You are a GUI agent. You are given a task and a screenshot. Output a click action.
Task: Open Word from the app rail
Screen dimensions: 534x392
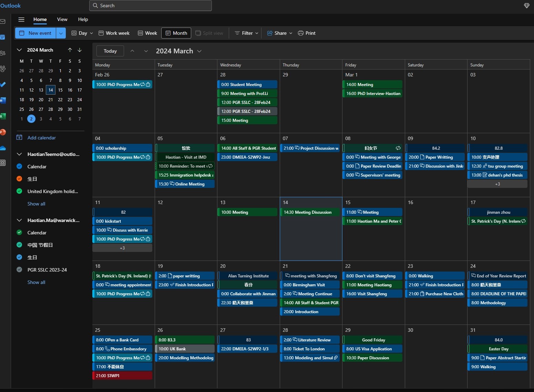click(3, 100)
